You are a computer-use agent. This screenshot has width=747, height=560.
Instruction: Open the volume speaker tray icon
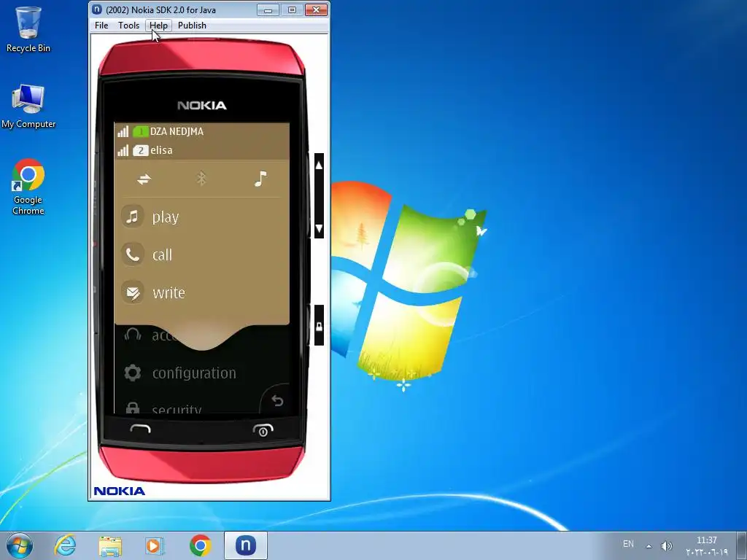point(667,545)
